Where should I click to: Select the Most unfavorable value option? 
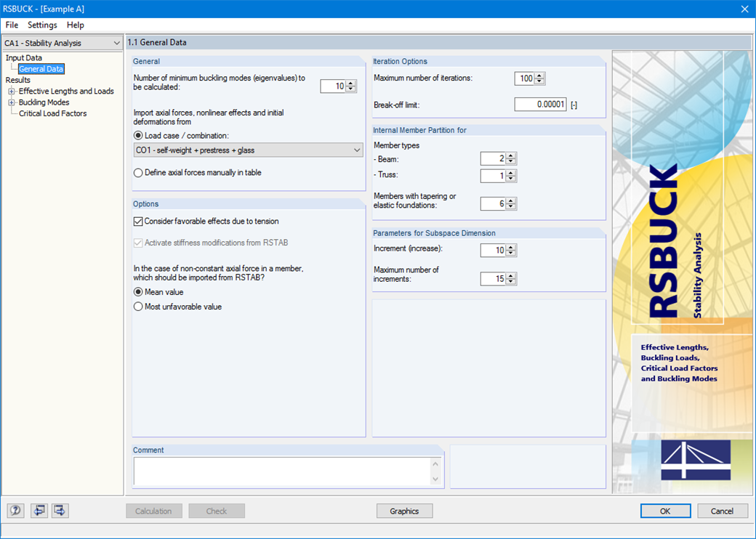point(138,307)
